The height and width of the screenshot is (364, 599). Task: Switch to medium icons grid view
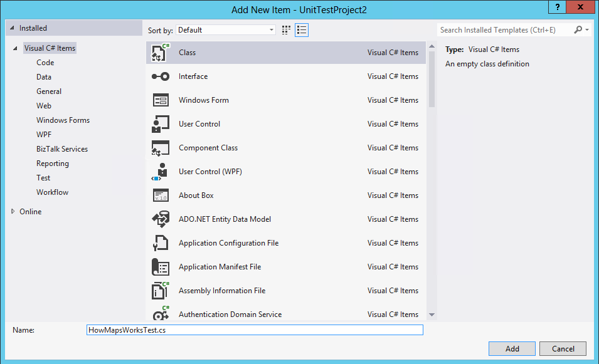pos(286,30)
